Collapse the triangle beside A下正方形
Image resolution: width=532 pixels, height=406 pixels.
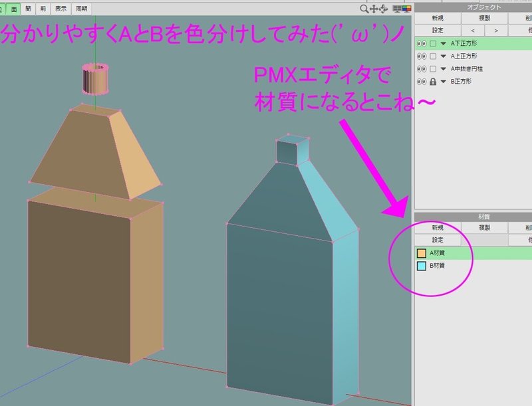(x=443, y=44)
